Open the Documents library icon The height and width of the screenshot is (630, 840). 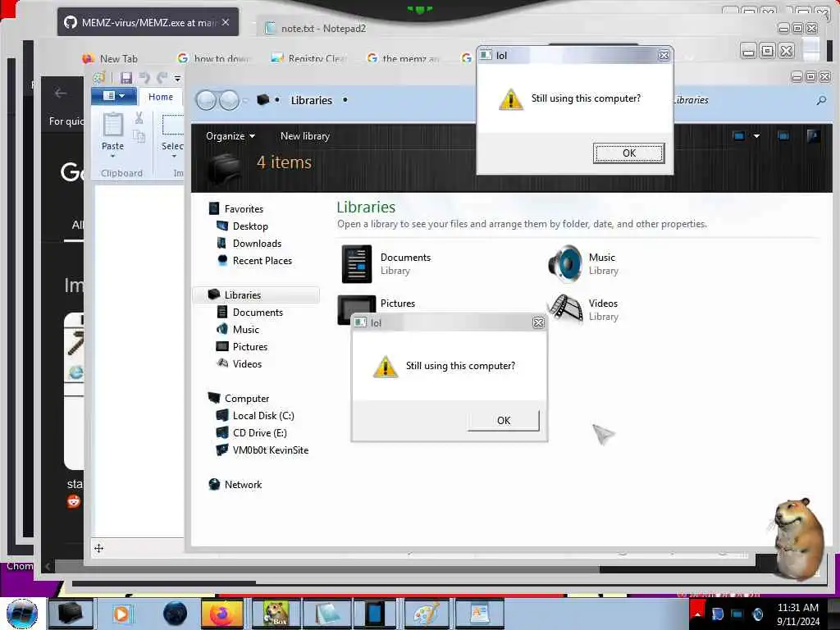tap(357, 263)
